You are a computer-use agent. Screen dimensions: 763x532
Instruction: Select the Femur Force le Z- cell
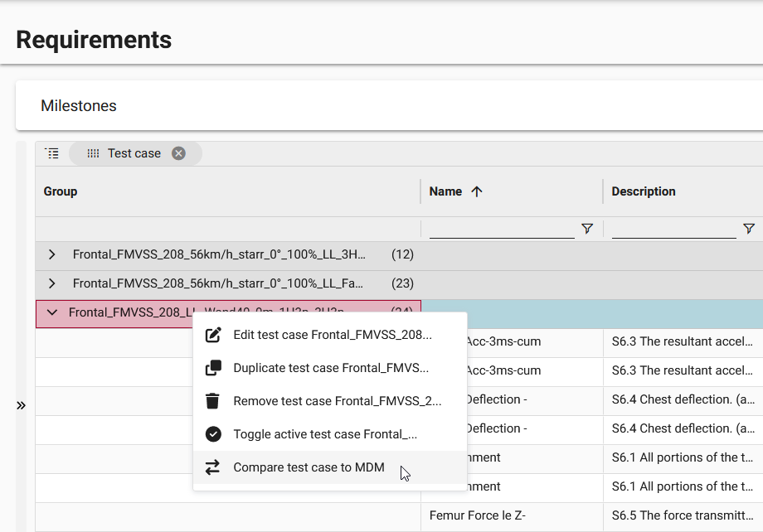(x=512, y=515)
